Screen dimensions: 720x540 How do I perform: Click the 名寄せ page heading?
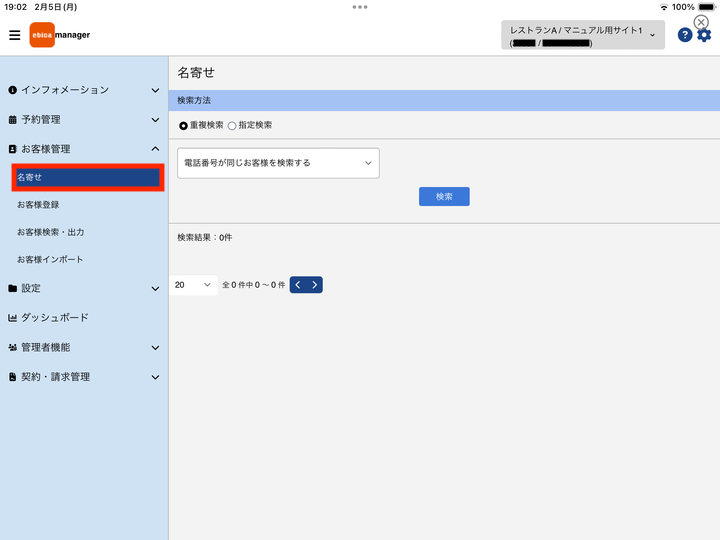click(x=196, y=73)
